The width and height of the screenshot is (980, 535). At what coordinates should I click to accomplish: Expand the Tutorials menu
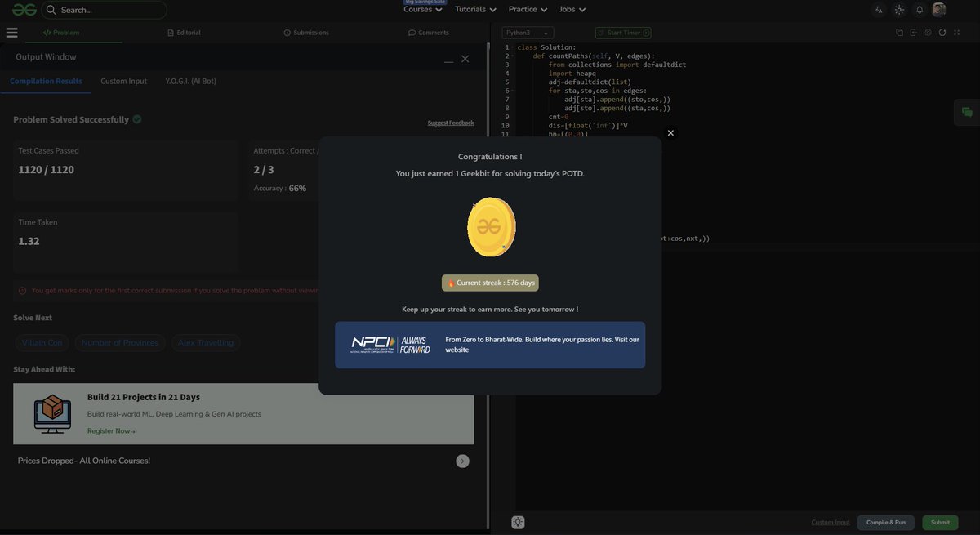pos(475,10)
